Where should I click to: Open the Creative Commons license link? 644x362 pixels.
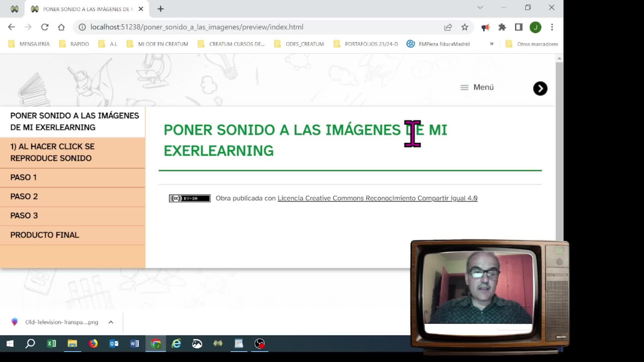click(x=377, y=198)
